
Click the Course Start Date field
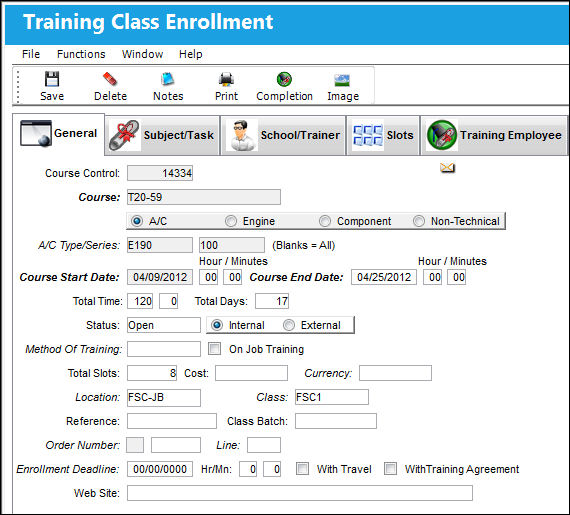[160, 277]
